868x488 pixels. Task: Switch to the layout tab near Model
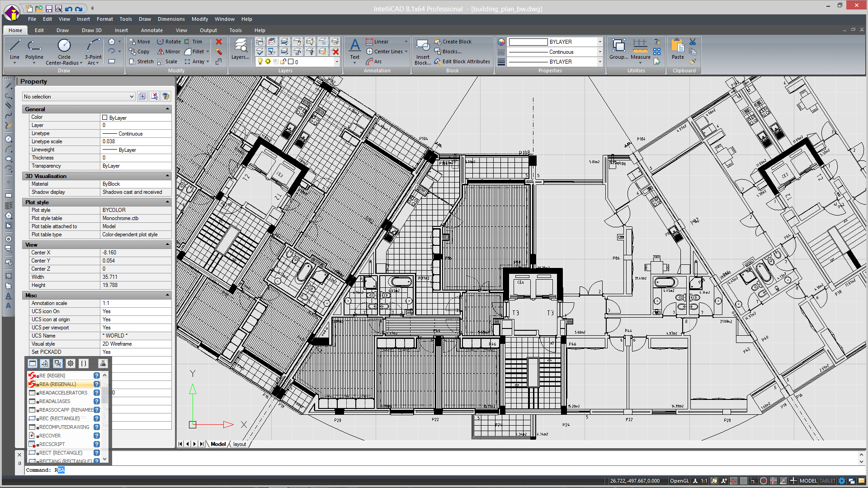[x=240, y=444]
